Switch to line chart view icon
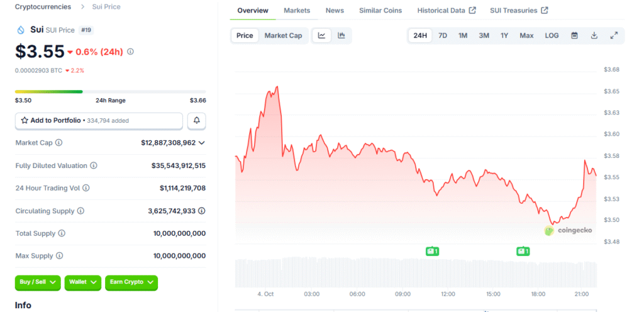 322,36
